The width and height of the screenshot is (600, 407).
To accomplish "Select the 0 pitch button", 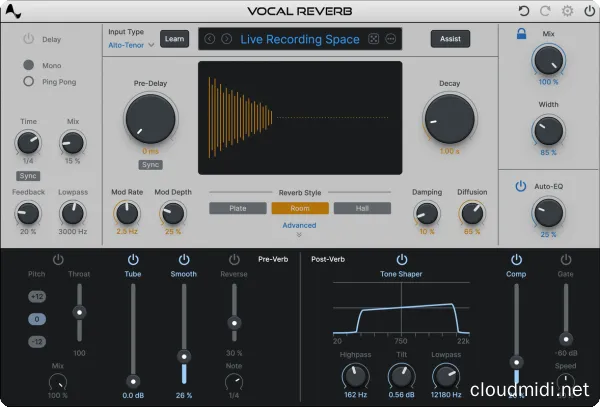I will 37,319.
